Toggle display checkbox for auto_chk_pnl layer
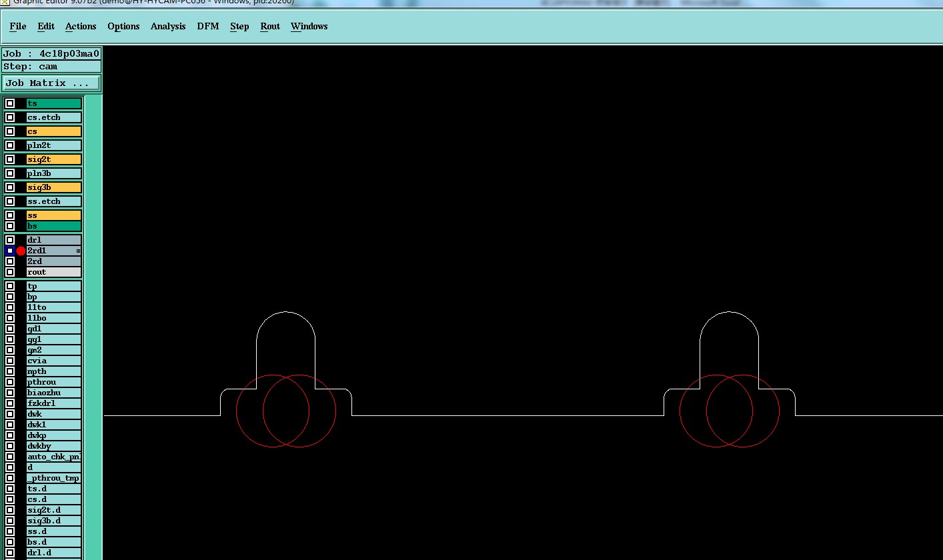The width and height of the screenshot is (943, 560). tap(10, 457)
